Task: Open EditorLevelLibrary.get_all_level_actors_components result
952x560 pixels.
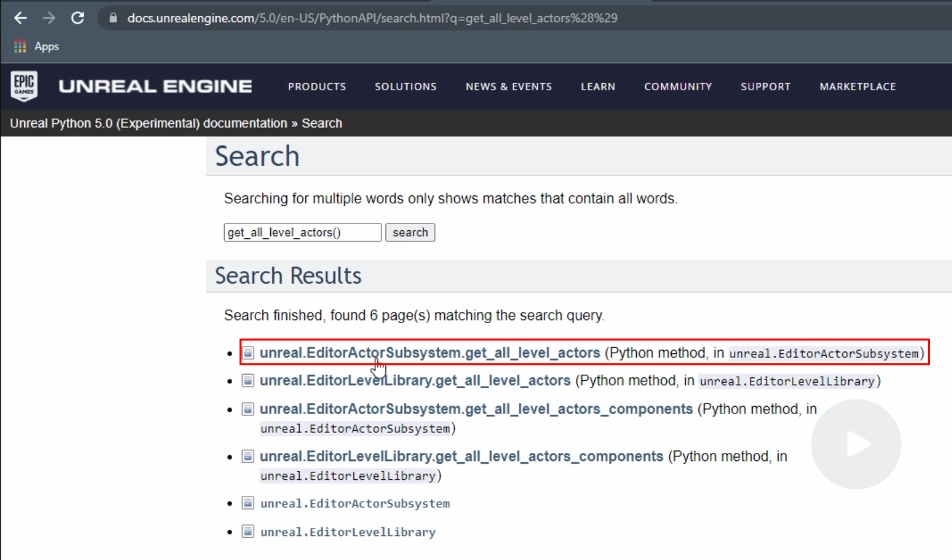Action: [462, 456]
